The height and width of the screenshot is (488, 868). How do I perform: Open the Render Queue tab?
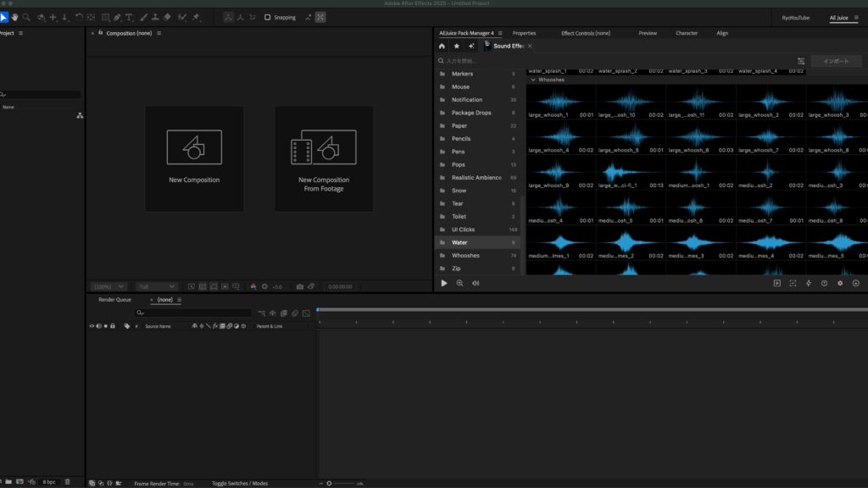pyautogui.click(x=114, y=299)
